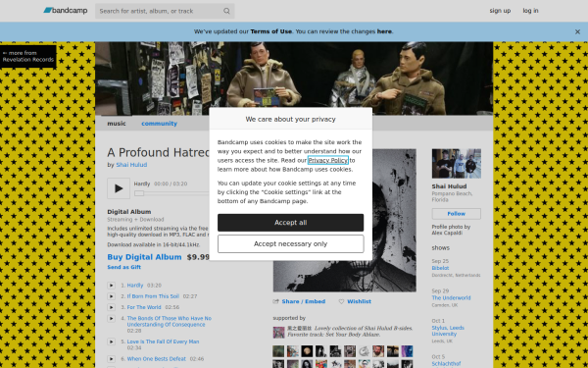Open When One Bests Defeat track link
This screenshot has width=588, height=368.
tap(157, 359)
